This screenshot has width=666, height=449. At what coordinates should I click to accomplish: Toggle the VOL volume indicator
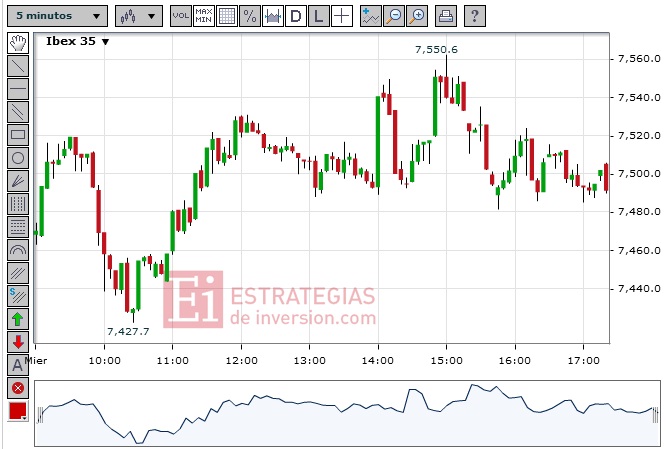click(x=181, y=16)
